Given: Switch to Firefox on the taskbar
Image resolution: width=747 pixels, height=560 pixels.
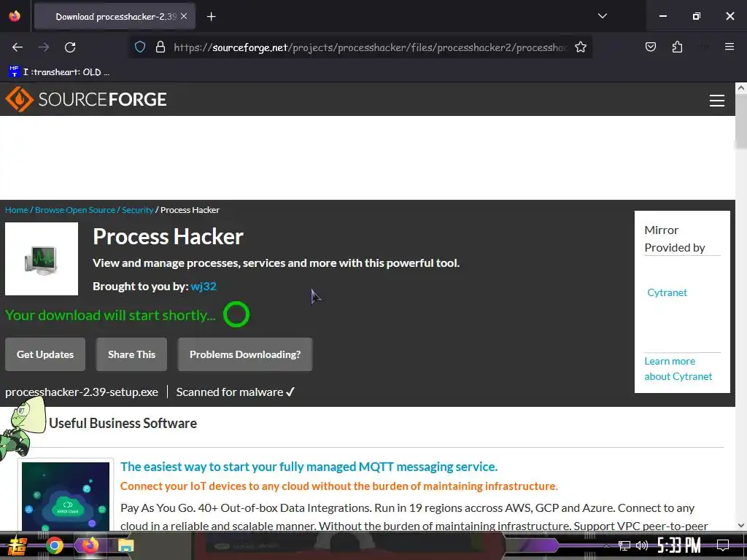Looking at the screenshot, I should pyautogui.click(x=90, y=545).
